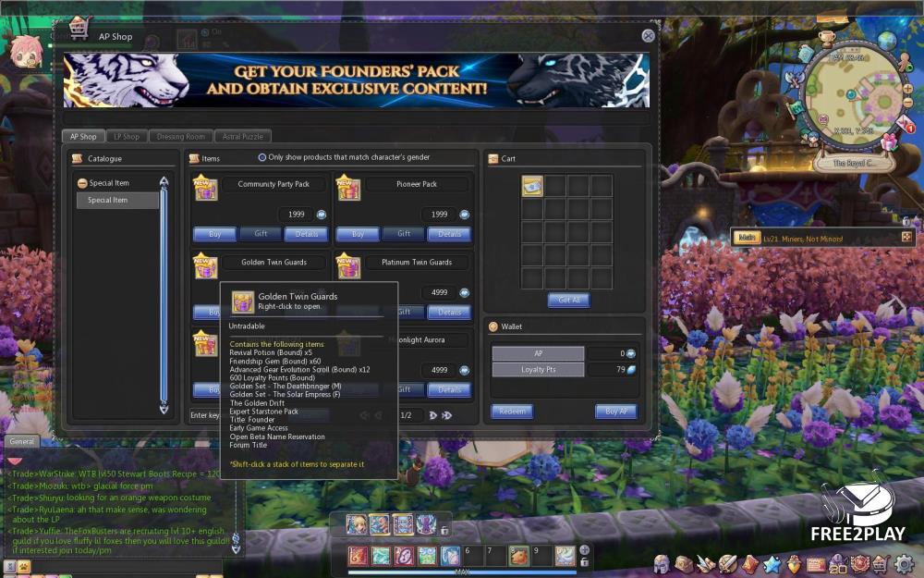The height and width of the screenshot is (578, 924).
Task: Open the red book menu icon
Action: [x=749, y=564]
